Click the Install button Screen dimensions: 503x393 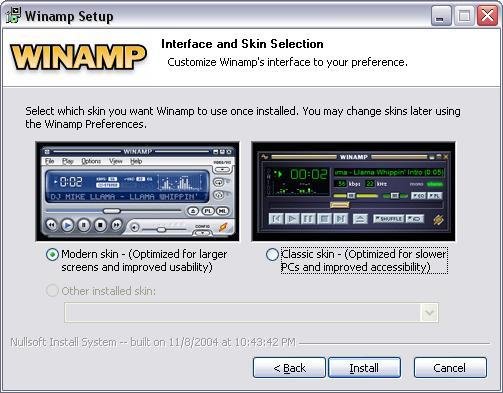(364, 368)
